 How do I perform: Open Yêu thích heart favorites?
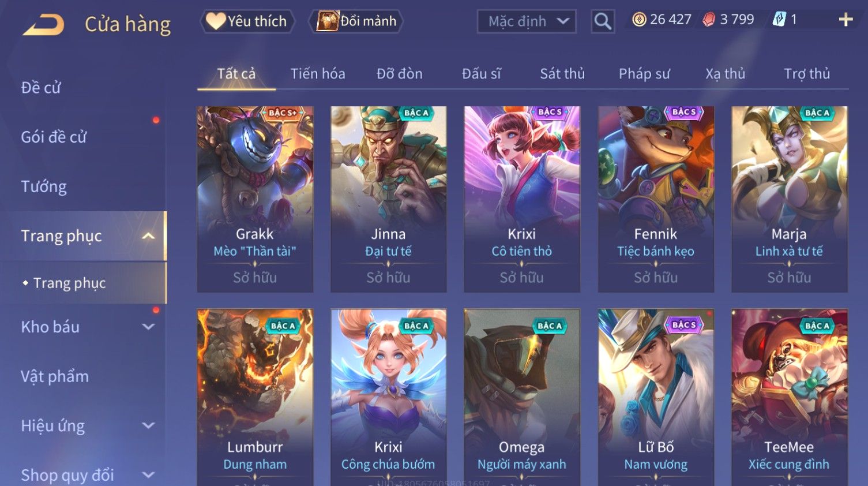pos(247,21)
